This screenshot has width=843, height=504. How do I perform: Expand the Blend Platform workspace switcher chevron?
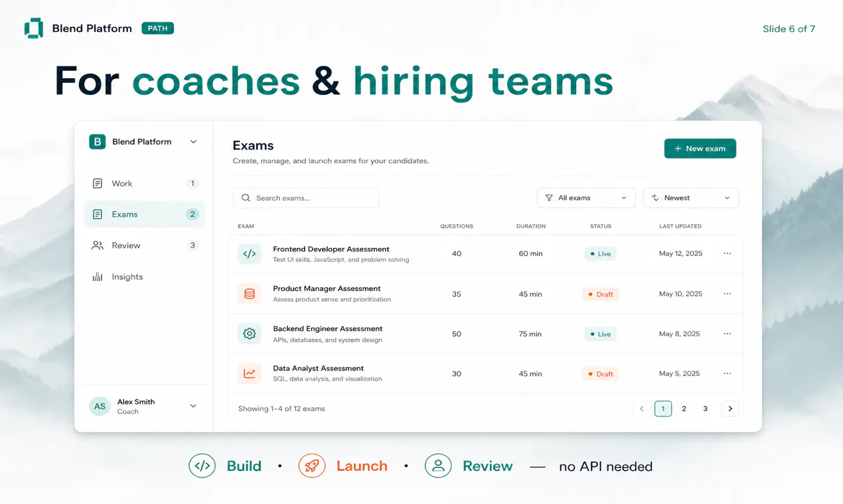193,142
